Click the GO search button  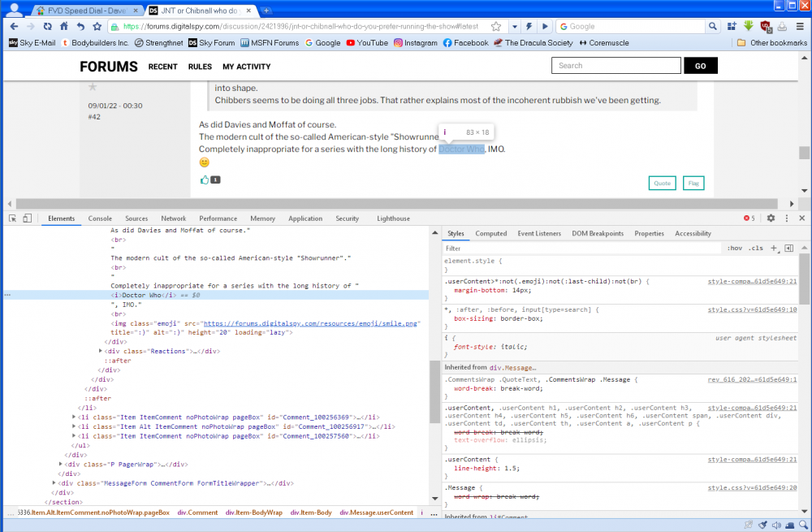click(700, 66)
